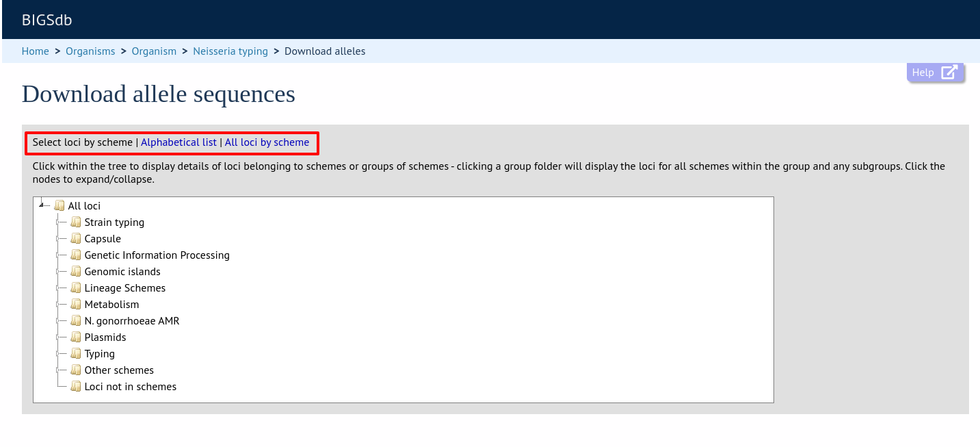Click the Lineage Schemes folder icon
The height and width of the screenshot is (447, 980).
tap(76, 288)
